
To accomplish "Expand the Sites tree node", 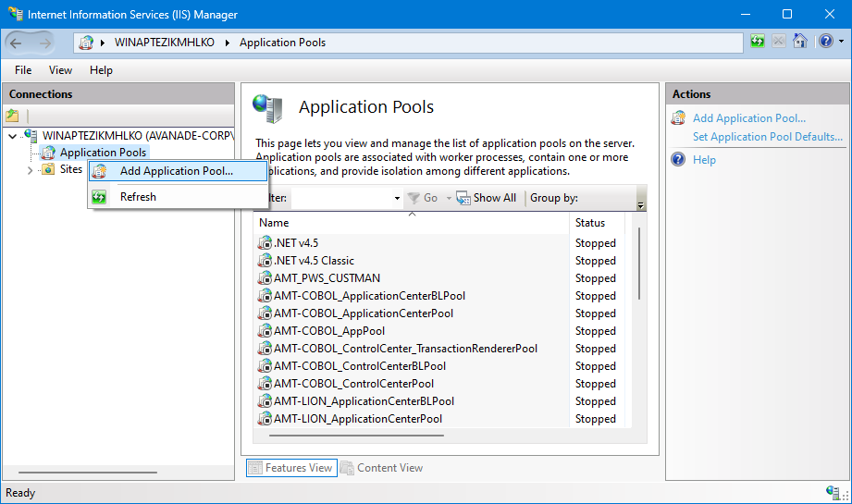I will pyautogui.click(x=30, y=170).
